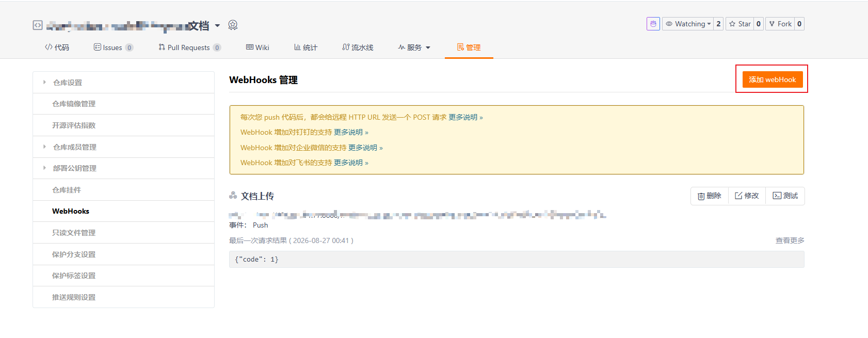The height and width of the screenshot is (338, 868).
Task: Click the repository code icon beside the title
Action: [38, 25]
